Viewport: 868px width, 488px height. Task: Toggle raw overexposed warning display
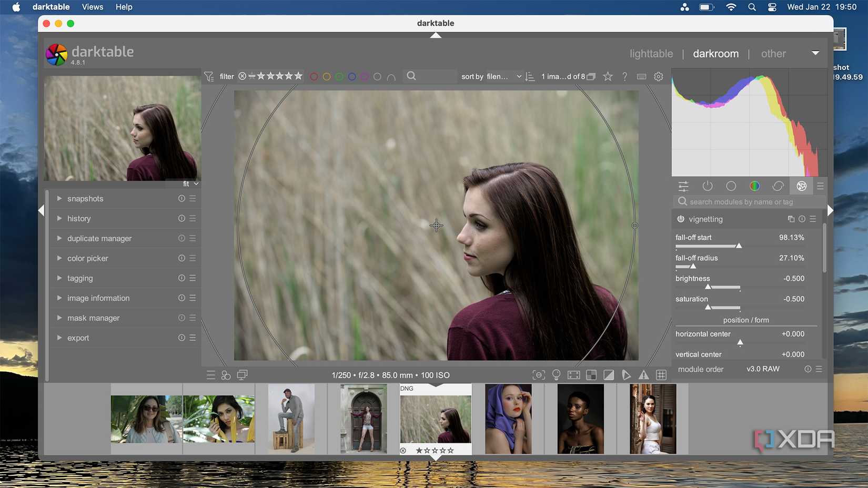[x=609, y=374]
